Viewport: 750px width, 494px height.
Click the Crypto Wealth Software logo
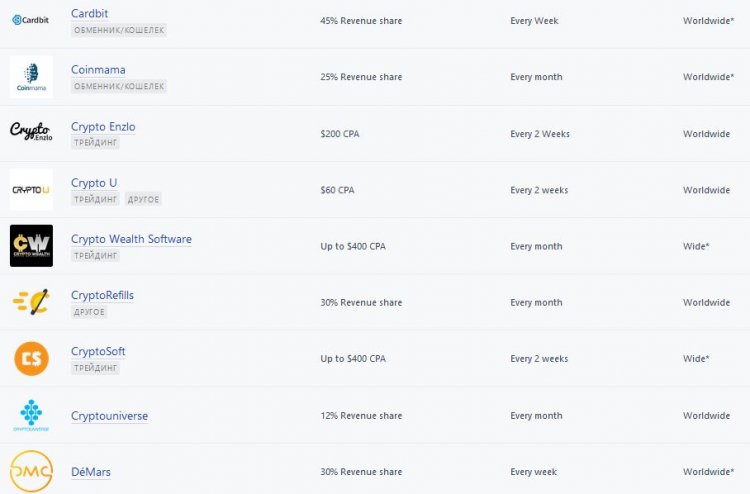coord(31,246)
